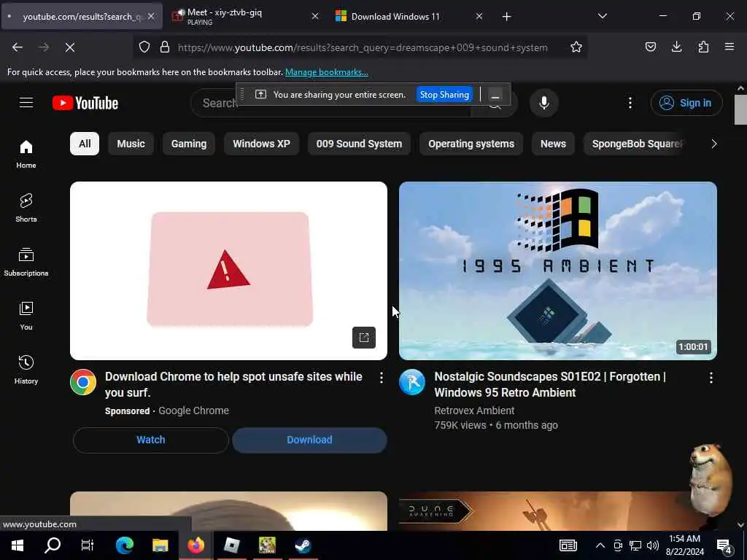Image resolution: width=747 pixels, height=560 pixels.
Task: Click the page vertical scrollbar thumb
Action: click(x=740, y=109)
